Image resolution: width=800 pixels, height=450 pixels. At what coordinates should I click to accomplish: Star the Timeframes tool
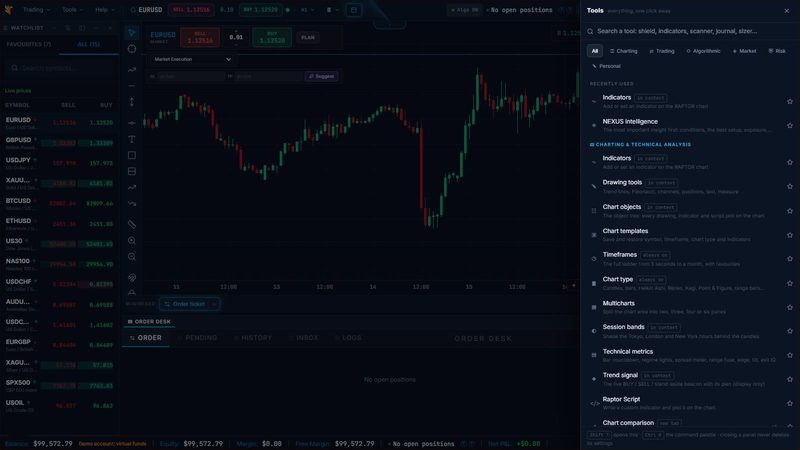point(790,259)
